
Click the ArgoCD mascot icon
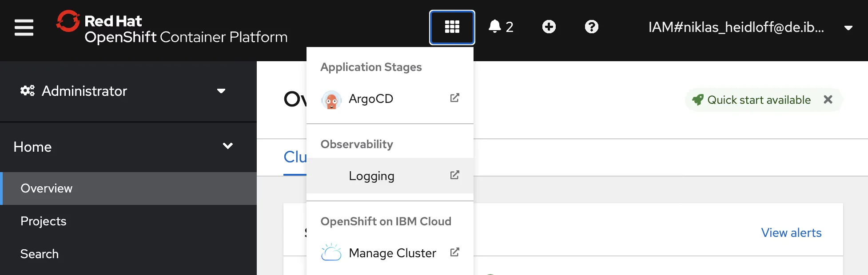click(331, 100)
